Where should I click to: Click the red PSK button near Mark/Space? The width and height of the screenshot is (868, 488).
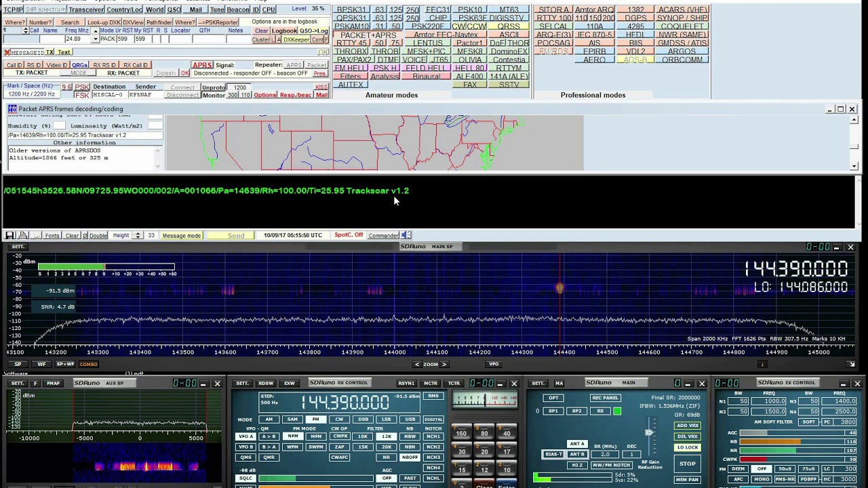tap(82, 87)
